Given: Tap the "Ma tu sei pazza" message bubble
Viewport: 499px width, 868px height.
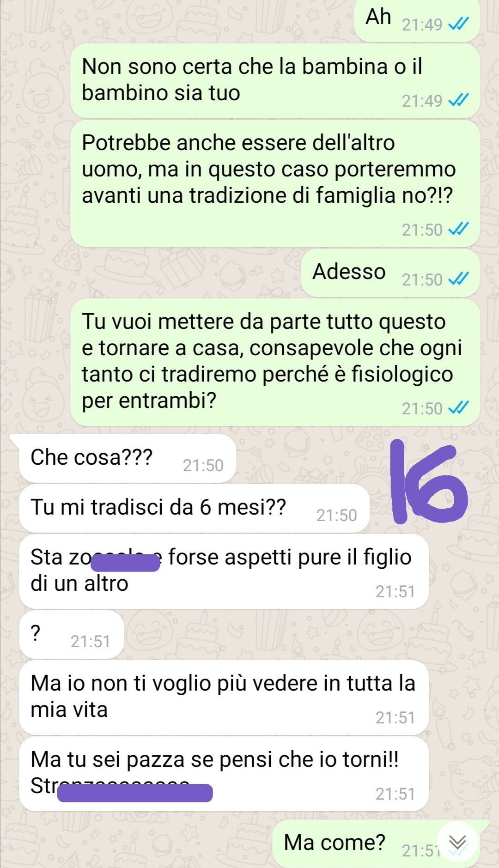Looking at the screenshot, I should click(x=224, y=773).
